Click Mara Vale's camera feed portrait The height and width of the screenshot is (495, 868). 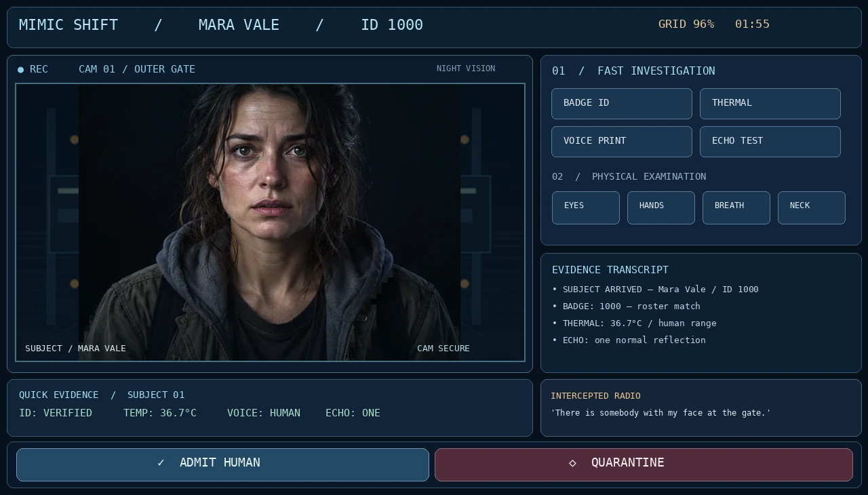[x=270, y=222]
